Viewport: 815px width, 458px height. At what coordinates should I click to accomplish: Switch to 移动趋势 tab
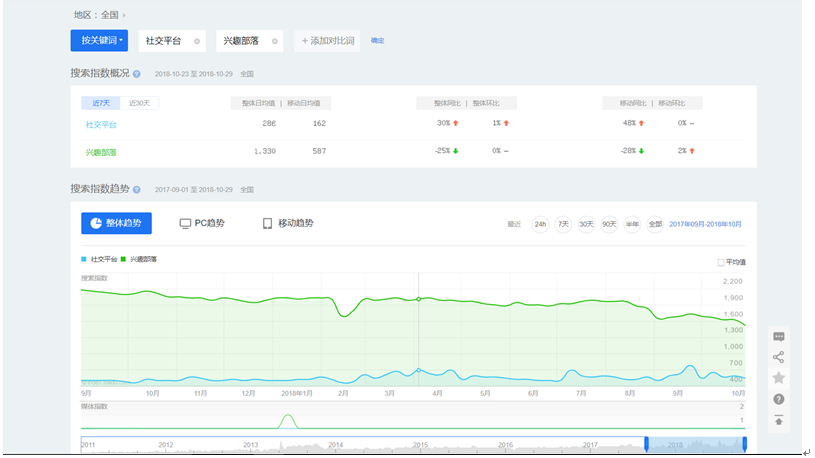tap(288, 223)
